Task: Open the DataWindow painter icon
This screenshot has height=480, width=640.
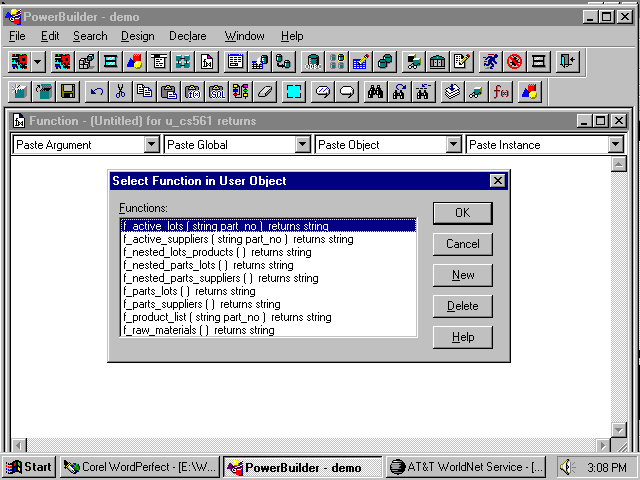Action: (235, 62)
